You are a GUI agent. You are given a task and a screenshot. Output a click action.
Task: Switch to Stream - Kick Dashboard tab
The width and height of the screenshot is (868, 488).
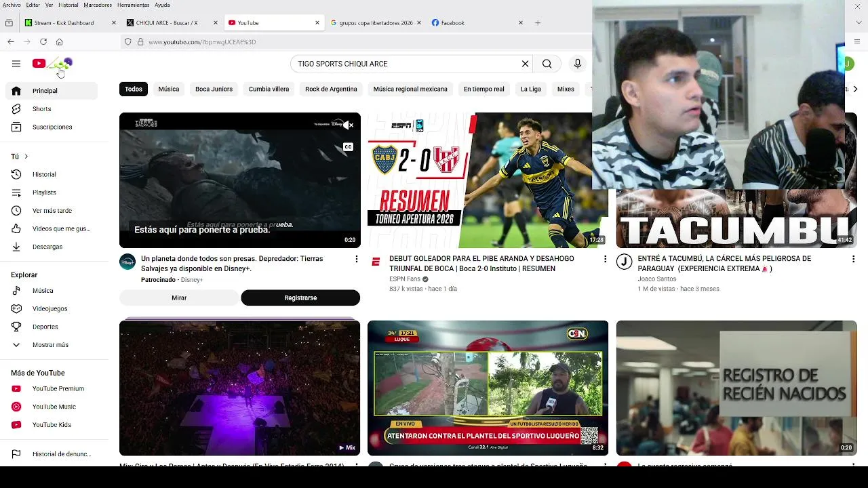click(70, 23)
